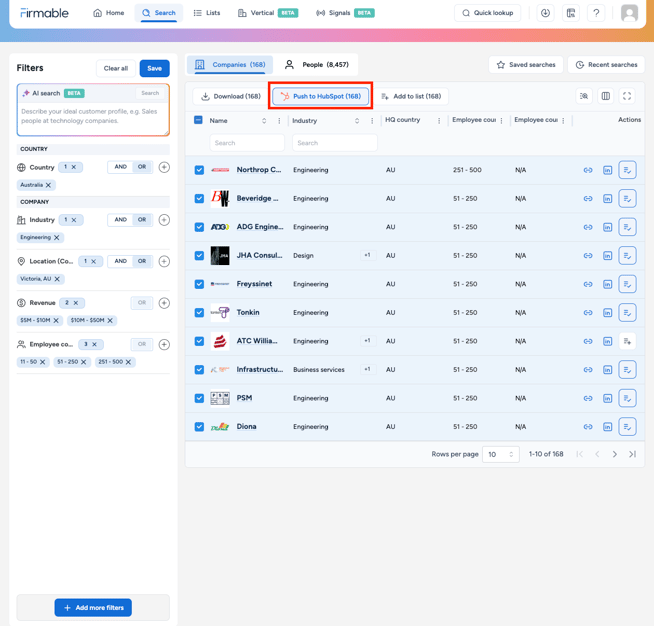
Task: Open HQ country column options menu
Action: point(439,121)
